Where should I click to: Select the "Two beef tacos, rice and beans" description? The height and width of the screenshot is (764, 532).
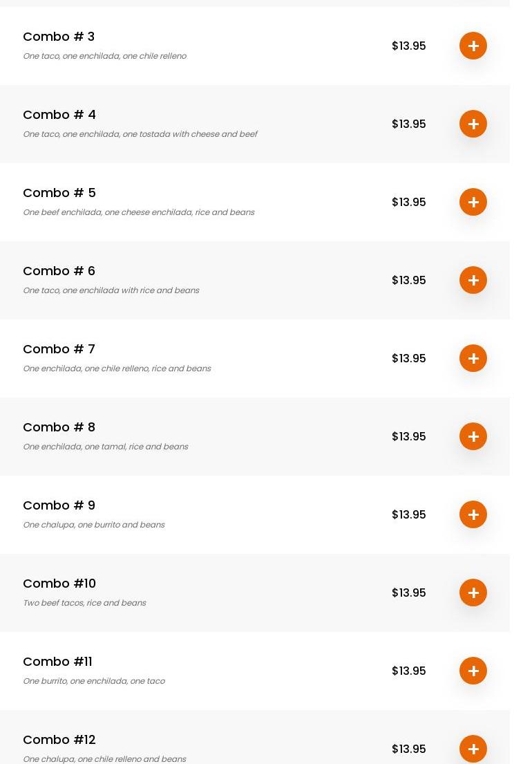tap(84, 603)
